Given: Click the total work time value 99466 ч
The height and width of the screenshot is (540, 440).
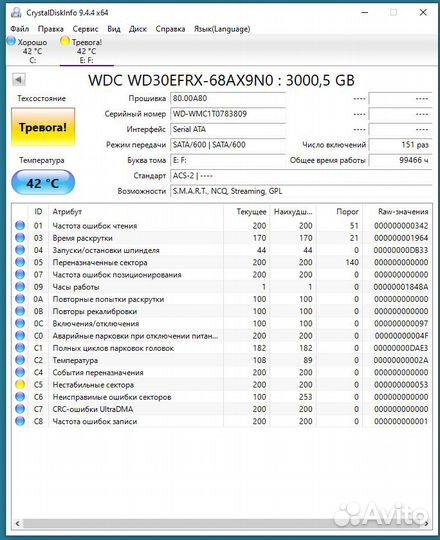Looking at the screenshot, I should click(400, 160).
